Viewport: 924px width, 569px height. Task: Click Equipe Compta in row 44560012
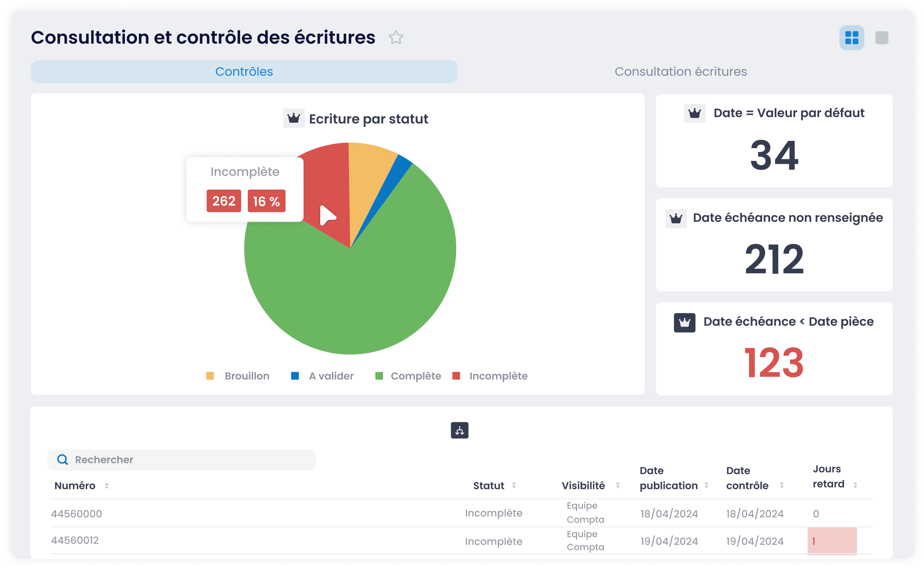[585, 540]
